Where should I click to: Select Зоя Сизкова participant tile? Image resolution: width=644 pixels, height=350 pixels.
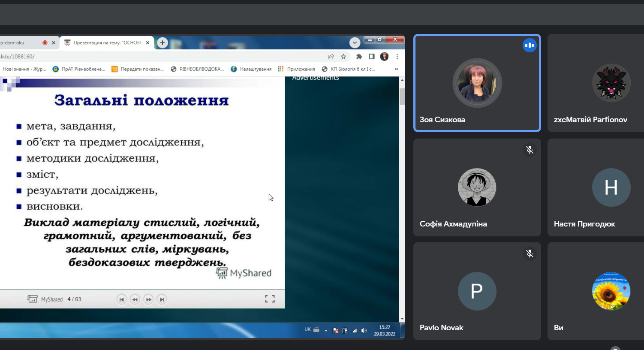tap(477, 83)
